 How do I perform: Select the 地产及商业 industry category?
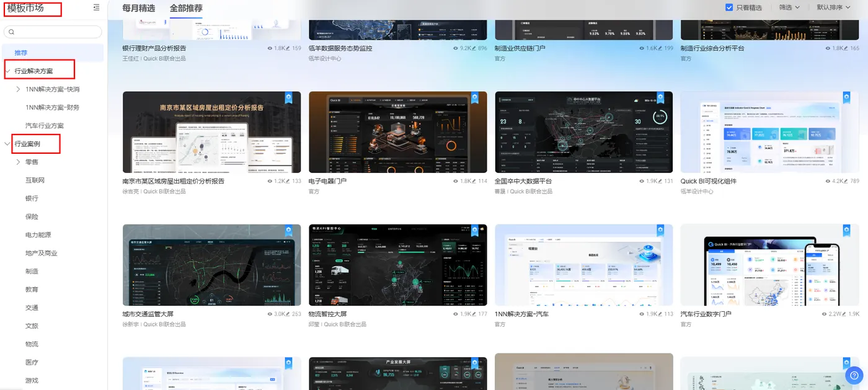tap(42, 253)
